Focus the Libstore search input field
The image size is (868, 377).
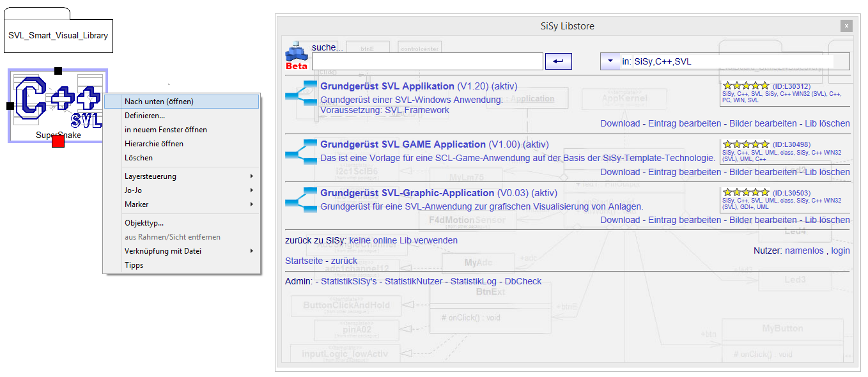click(427, 61)
